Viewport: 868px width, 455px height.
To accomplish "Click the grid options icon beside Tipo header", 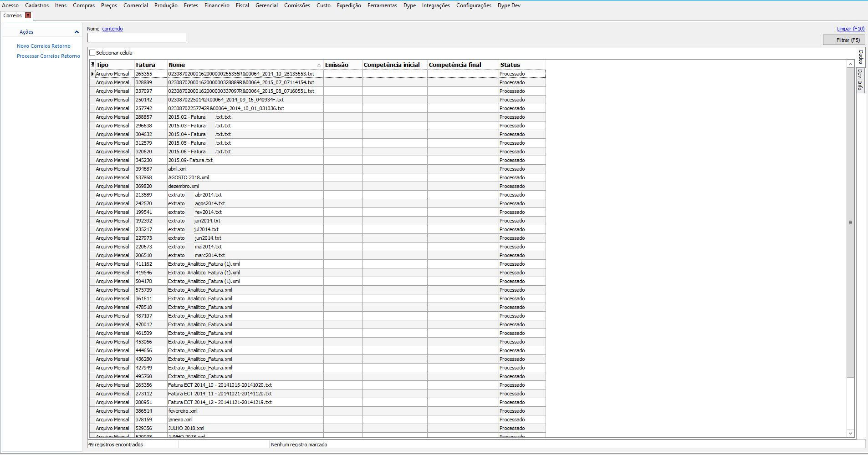I will (92, 65).
